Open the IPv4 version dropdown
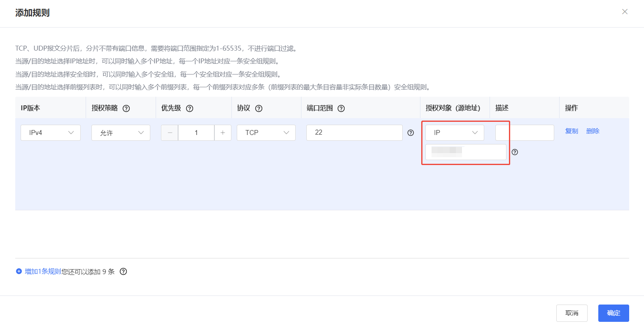644x328 pixels. (51, 133)
